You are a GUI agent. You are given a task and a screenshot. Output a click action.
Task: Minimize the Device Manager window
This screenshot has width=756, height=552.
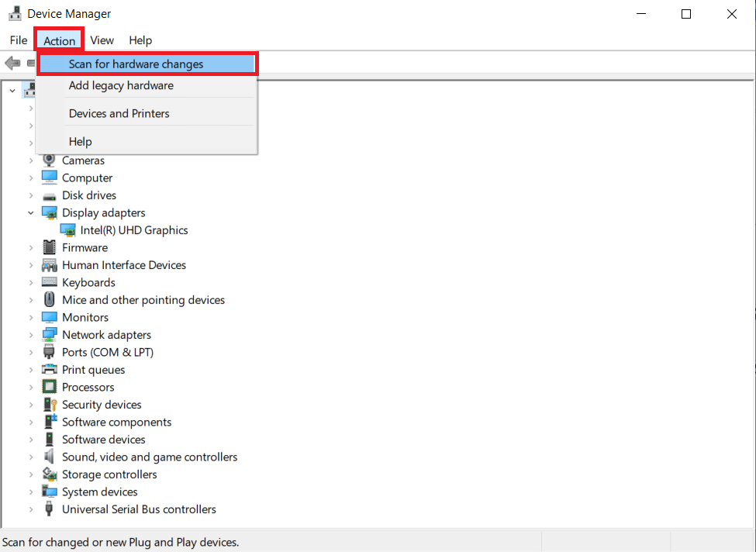tap(640, 14)
